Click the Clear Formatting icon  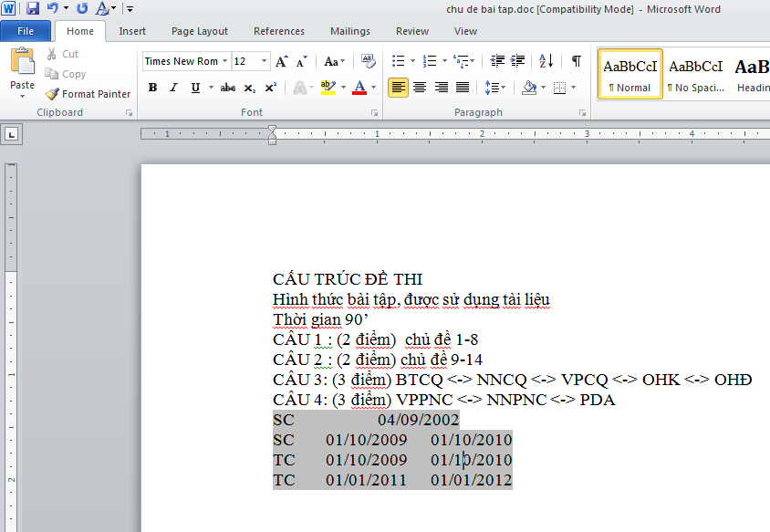coord(368,61)
